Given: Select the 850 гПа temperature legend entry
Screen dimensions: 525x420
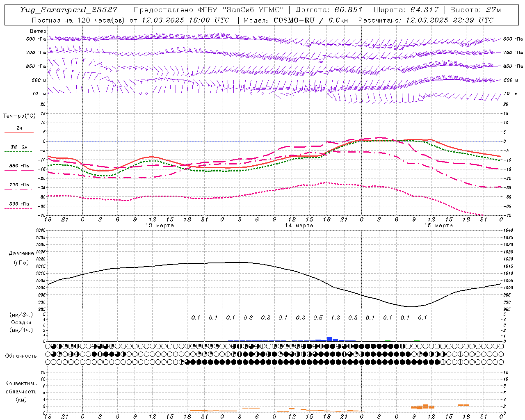Looking at the screenshot, I should pos(19,166).
